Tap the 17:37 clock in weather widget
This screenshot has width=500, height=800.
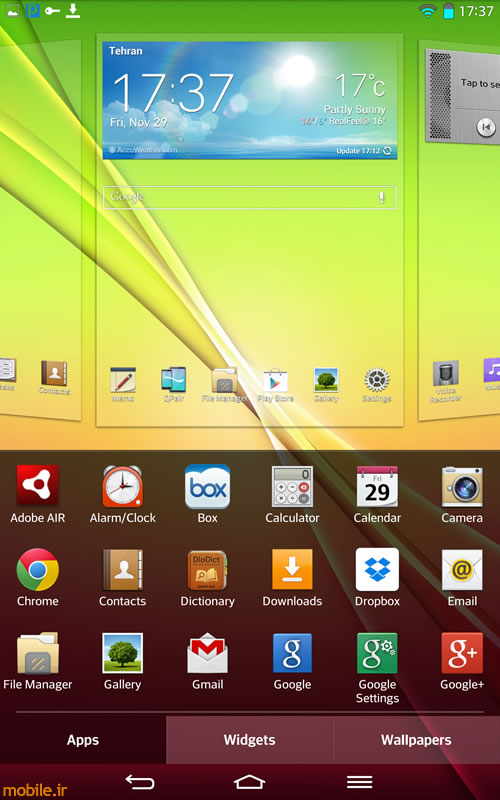173,92
